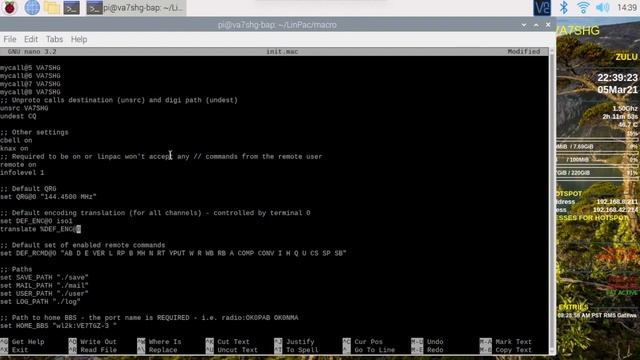
Task: Click the ';; Other settings' comment line
Action: (34, 133)
